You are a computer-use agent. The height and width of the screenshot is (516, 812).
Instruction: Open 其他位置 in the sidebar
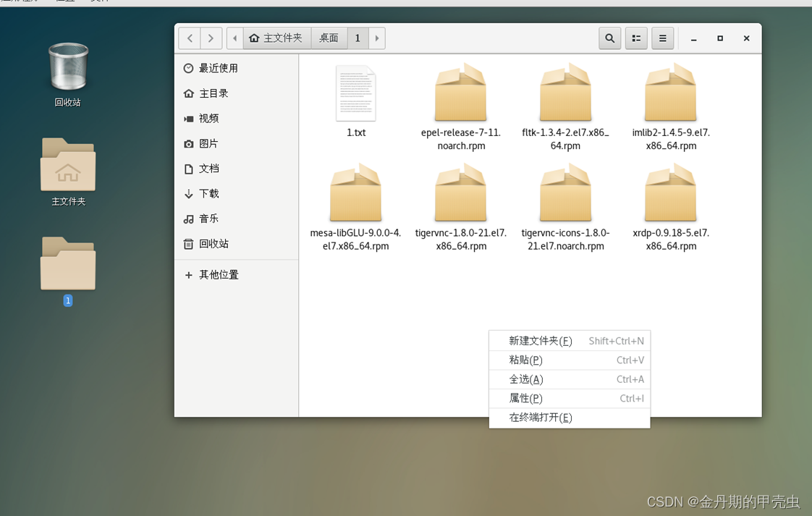[236, 274]
